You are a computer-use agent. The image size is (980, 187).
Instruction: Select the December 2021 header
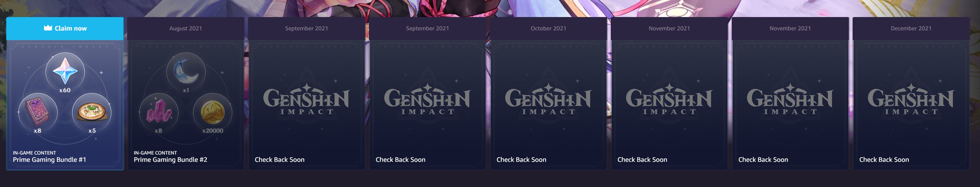pyautogui.click(x=911, y=29)
